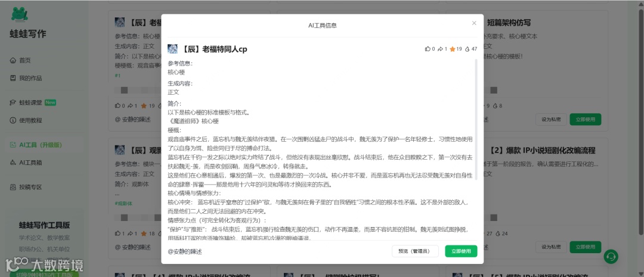The height and width of the screenshot is (277, 644).
Task: Click the orange star icon showing 19 in dialog
Action: [453, 49]
